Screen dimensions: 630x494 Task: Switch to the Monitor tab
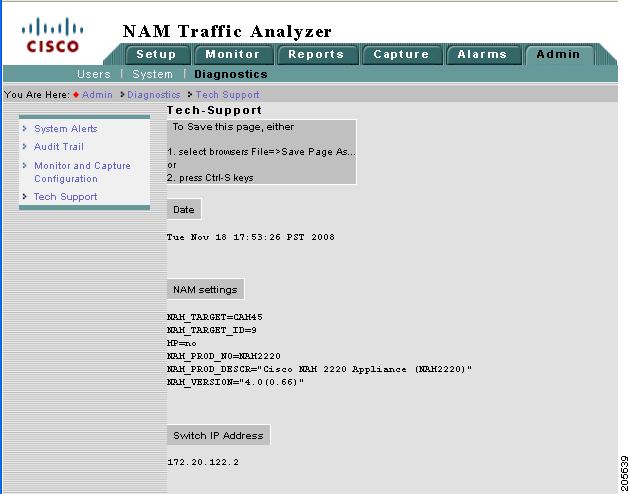click(233, 55)
